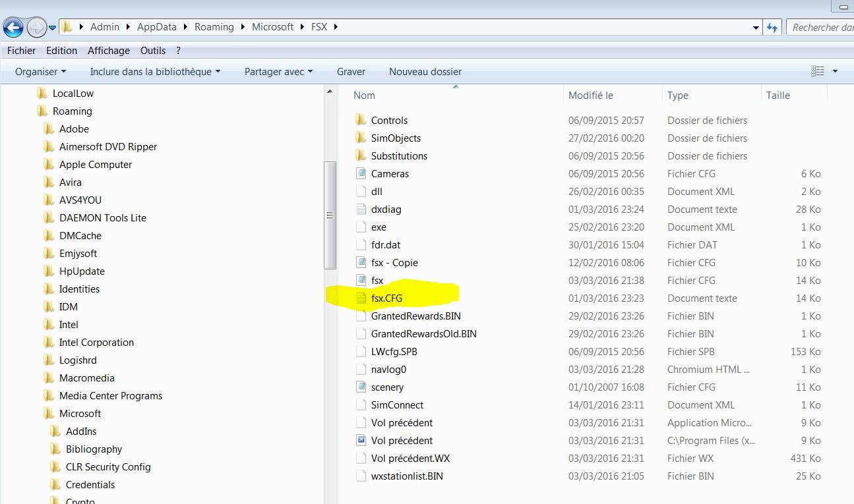Click AppData in the address breadcrumb

pos(157,27)
